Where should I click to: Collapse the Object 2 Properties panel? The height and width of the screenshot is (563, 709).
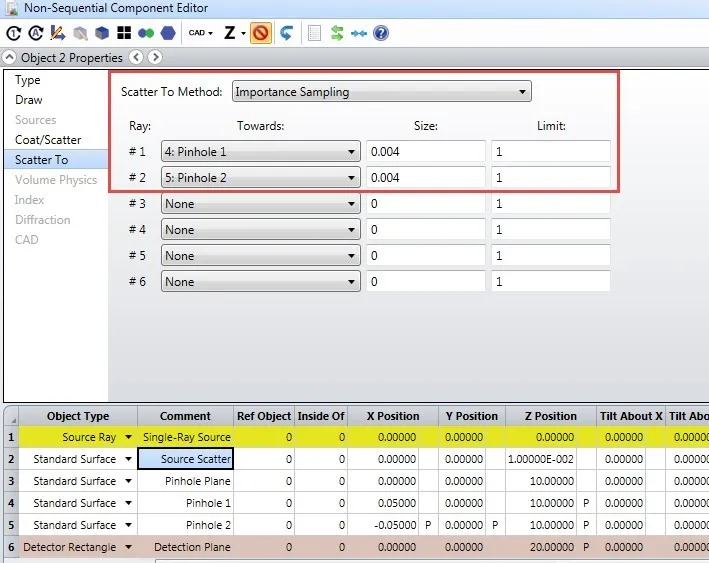(x=10, y=58)
